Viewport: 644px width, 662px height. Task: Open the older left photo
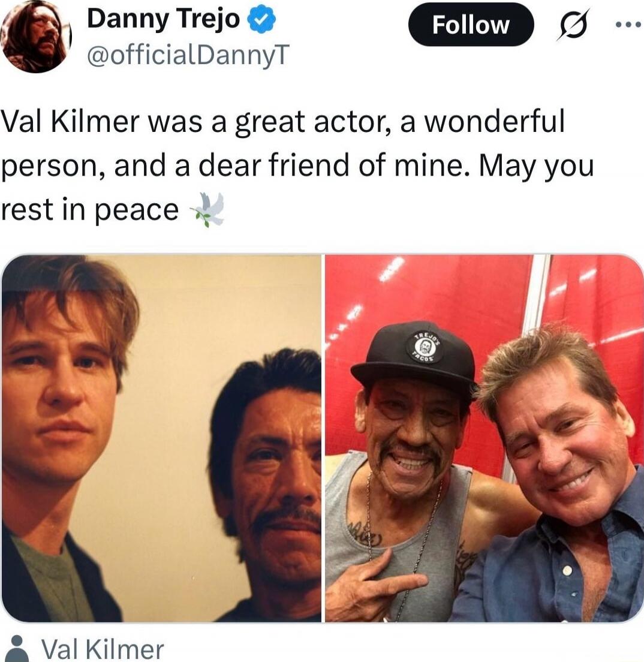pyautogui.click(x=161, y=438)
